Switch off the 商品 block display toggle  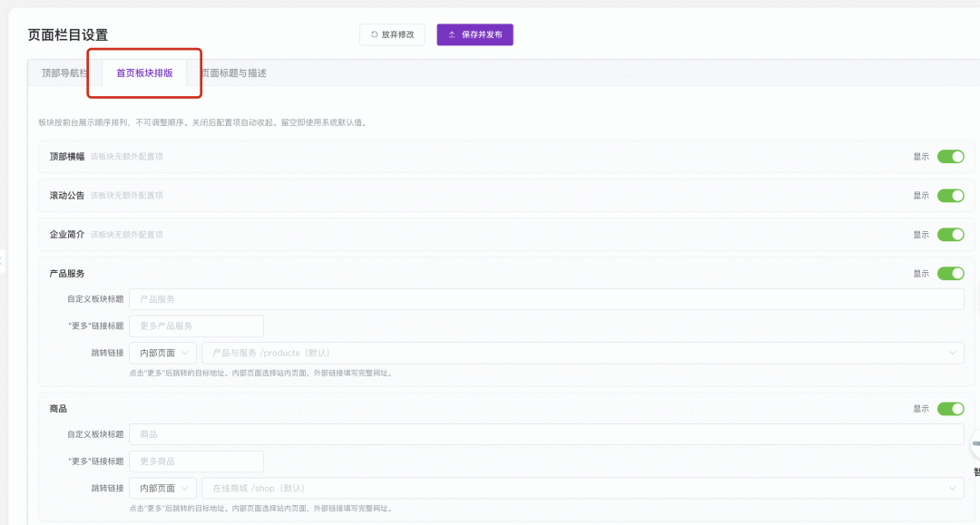(x=950, y=409)
